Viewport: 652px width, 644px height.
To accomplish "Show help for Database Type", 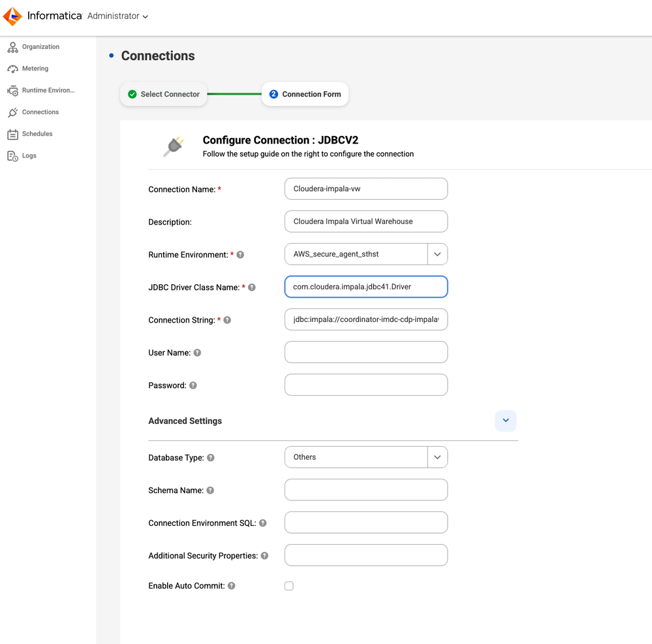I will click(x=211, y=458).
